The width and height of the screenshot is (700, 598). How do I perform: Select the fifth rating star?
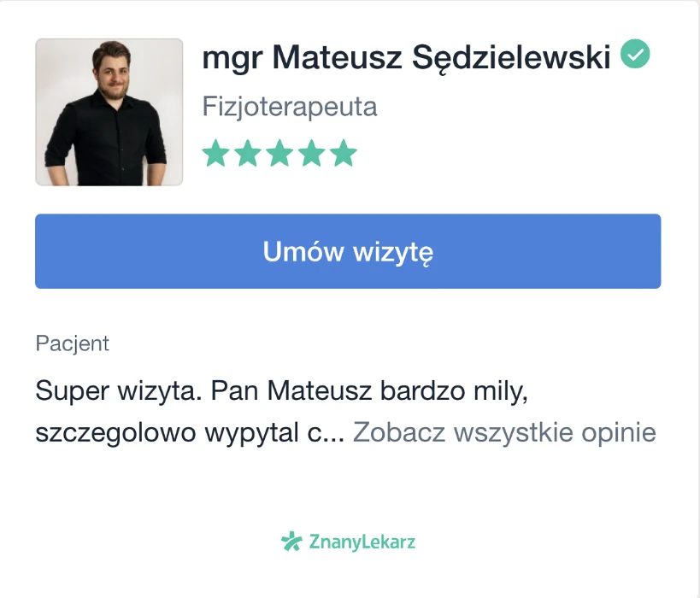tap(343, 154)
